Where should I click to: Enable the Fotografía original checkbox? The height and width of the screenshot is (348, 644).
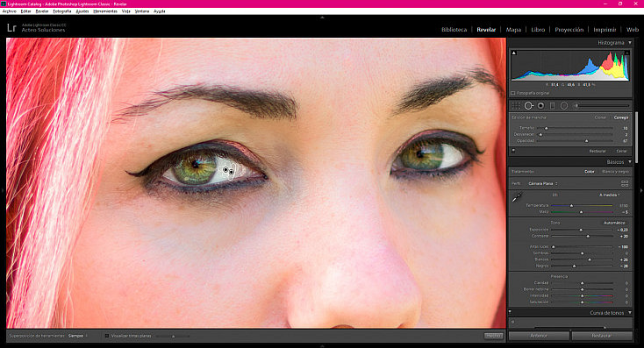513,93
